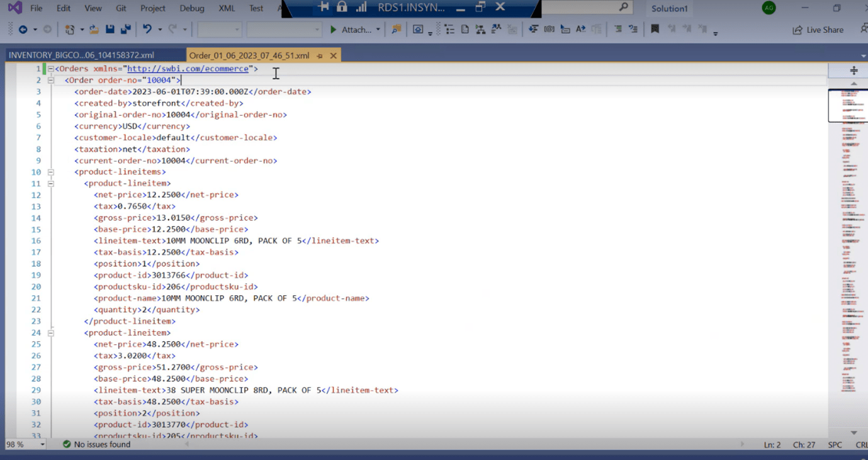Click the A with arrow rename icon
This screenshot has height=460, width=868.
pos(580,30)
